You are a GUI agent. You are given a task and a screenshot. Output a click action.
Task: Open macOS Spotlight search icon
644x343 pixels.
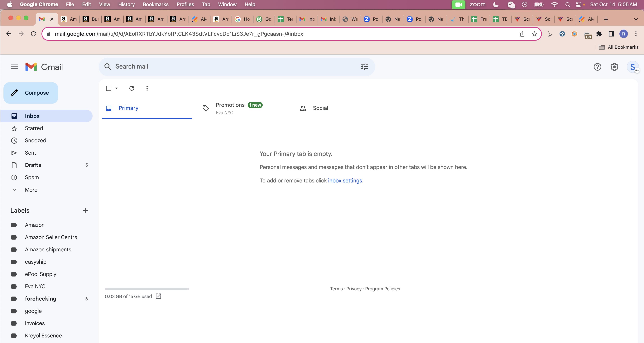[568, 4]
